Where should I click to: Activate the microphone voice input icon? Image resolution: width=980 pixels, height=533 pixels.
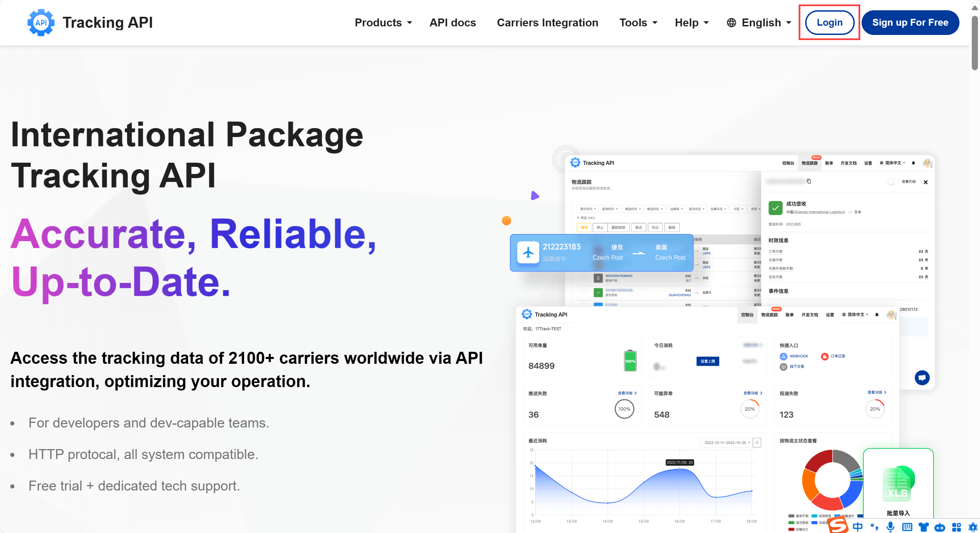(890, 527)
